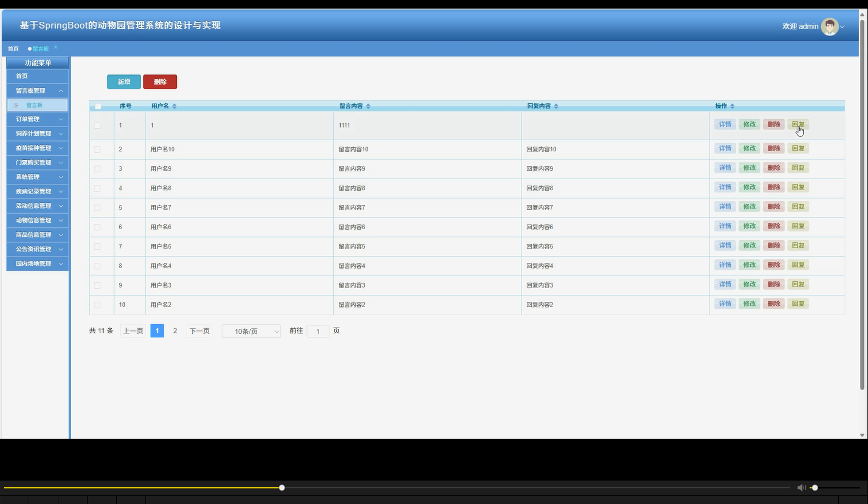Screen dimensions: 868x504
Task: Click 修改 for 用户名5 row
Action: coord(749,246)
